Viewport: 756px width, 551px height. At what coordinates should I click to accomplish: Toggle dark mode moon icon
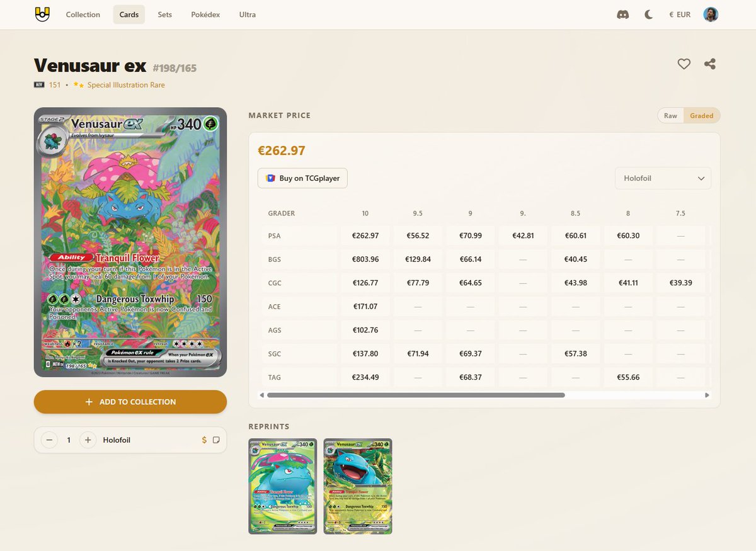649,14
